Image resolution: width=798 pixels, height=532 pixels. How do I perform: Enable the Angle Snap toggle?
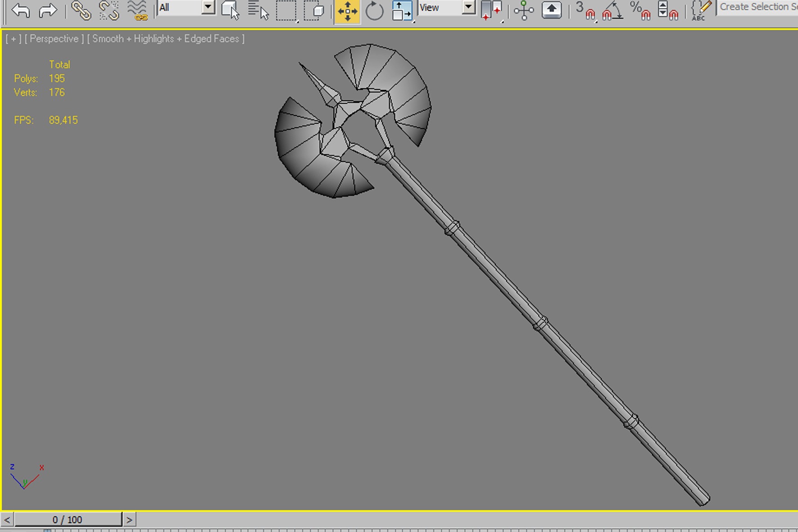(x=612, y=10)
